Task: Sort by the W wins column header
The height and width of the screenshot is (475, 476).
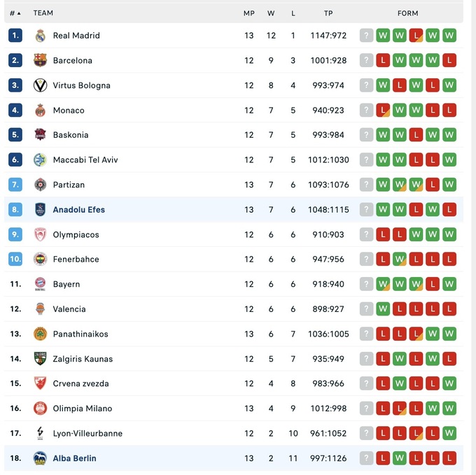Action: (271, 13)
